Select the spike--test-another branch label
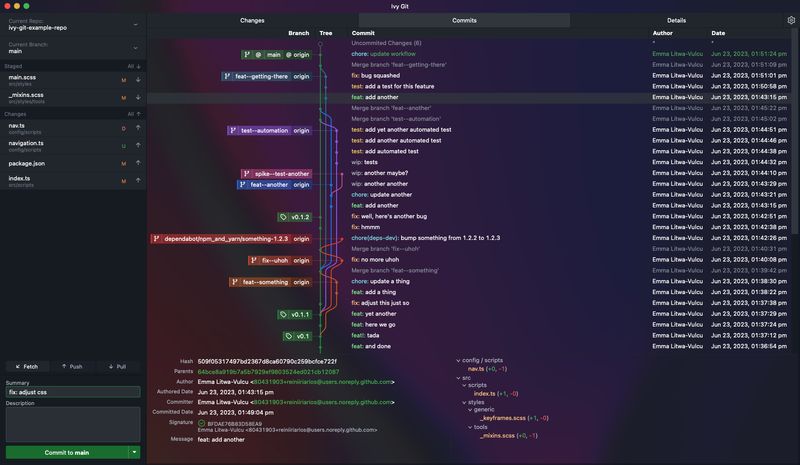This screenshot has height=465, width=800. tap(276, 174)
